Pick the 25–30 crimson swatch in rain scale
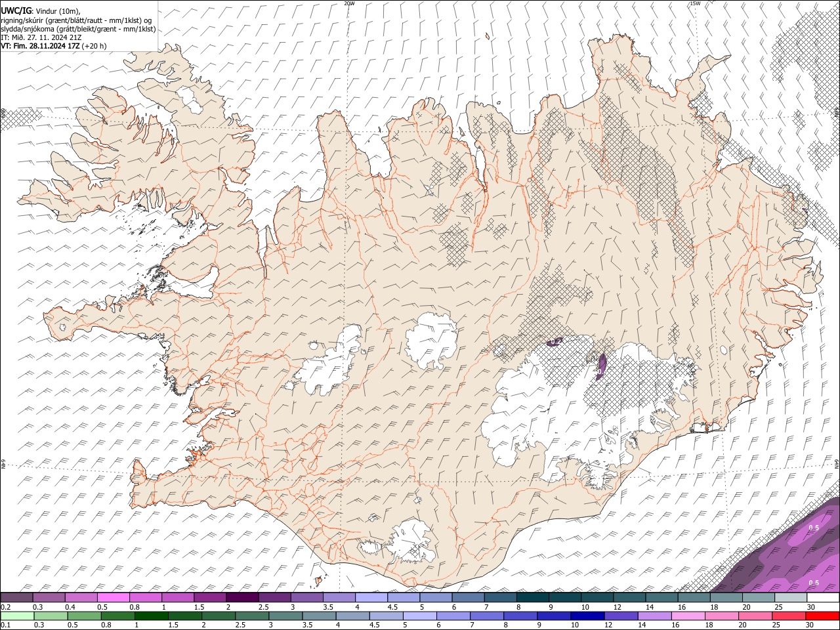Screen dimensions: 840x630 pyautogui.click(x=788, y=616)
